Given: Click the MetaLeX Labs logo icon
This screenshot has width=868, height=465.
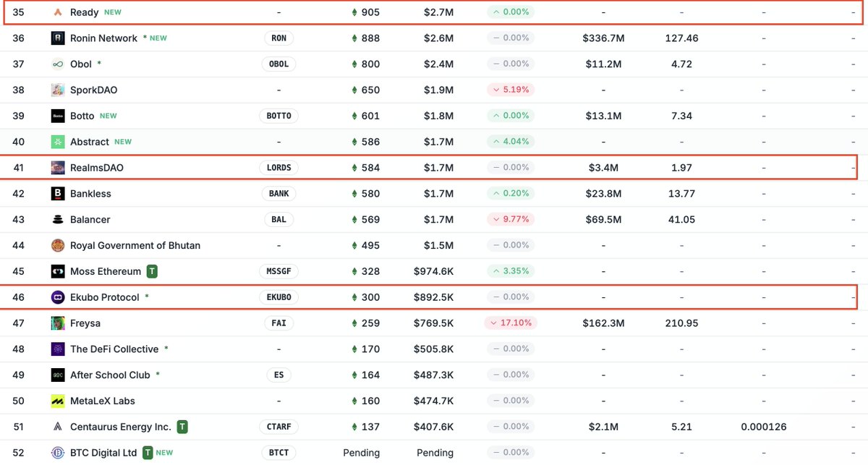Looking at the screenshot, I should (58, 401).
